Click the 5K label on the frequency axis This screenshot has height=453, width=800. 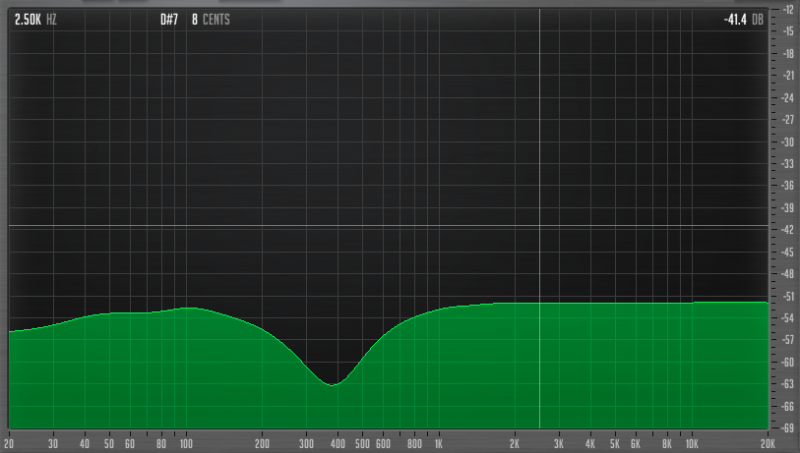616,443
